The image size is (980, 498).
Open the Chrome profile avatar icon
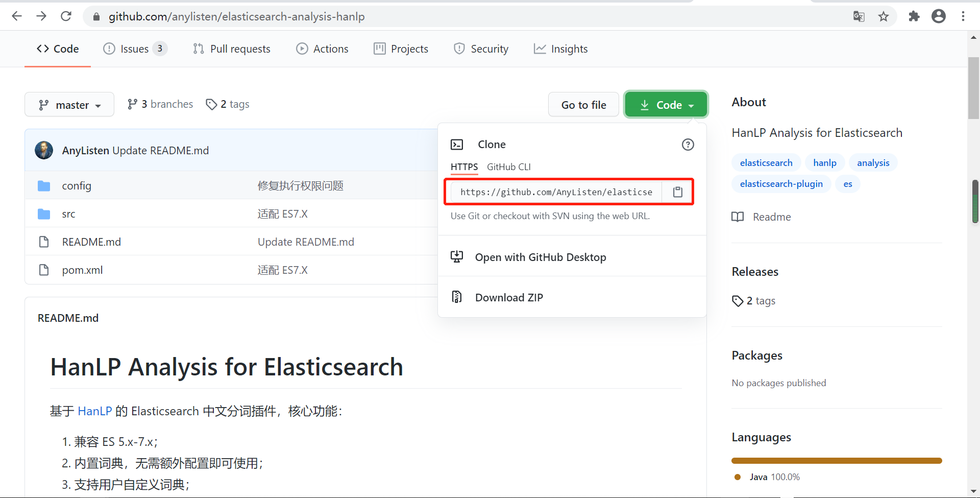[939, 16]
